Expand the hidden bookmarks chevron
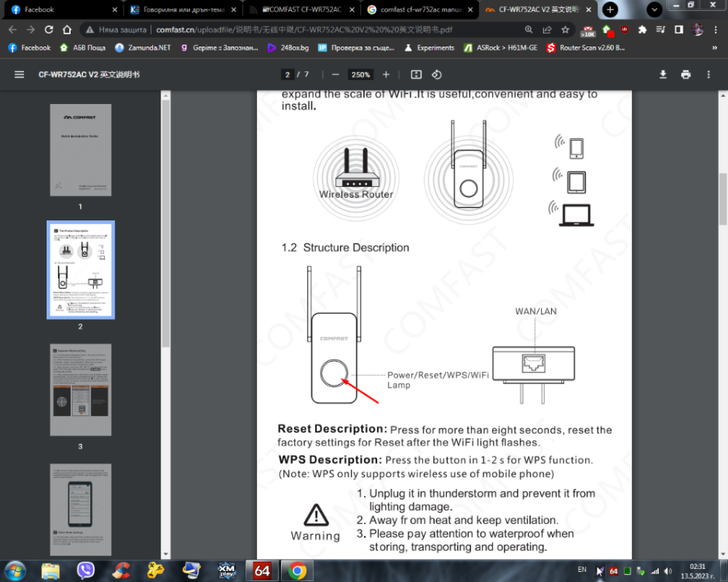Screen dimensions: 728x582 (x=715, y=48)
